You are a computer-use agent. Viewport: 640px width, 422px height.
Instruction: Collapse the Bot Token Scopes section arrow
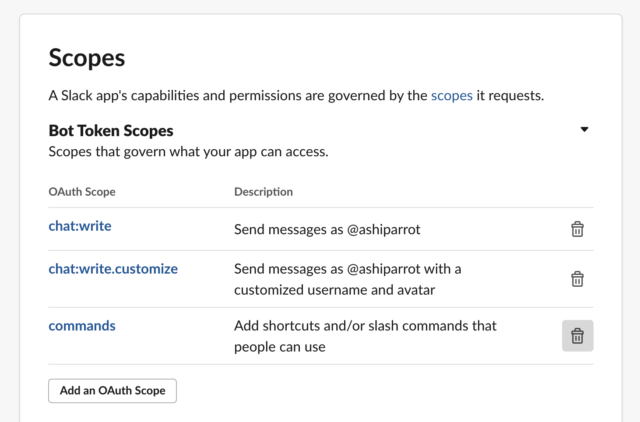point(584,129)
